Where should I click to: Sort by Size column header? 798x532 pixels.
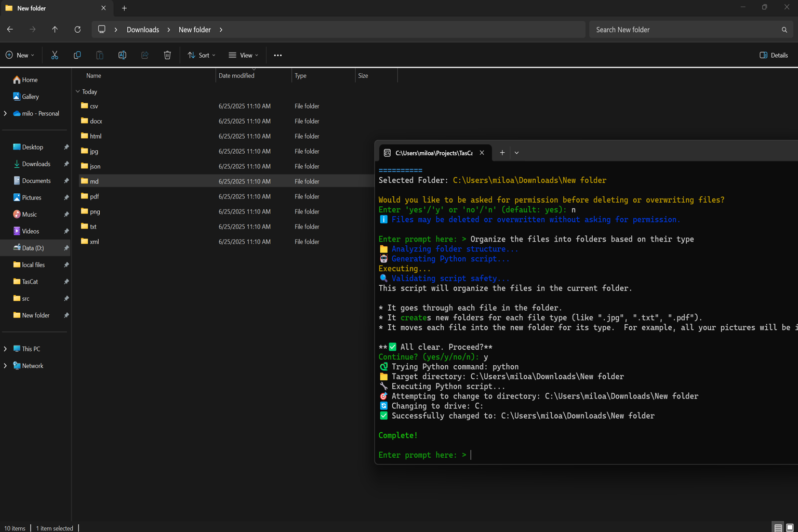363,76
